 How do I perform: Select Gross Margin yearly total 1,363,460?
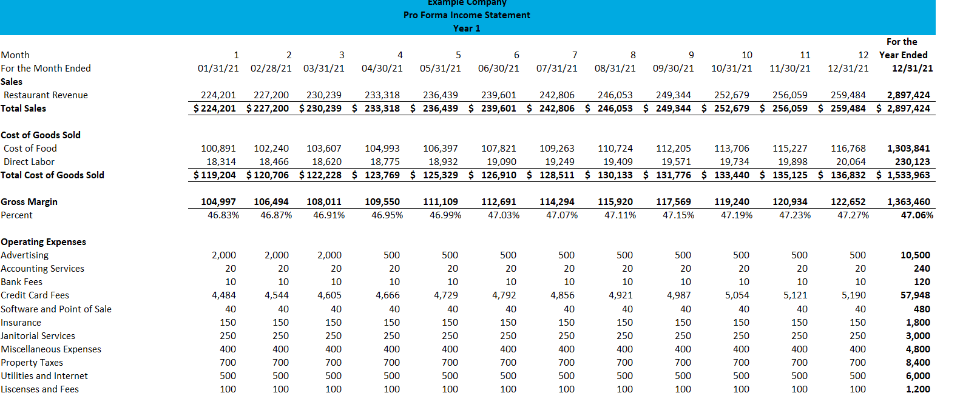pos(908,202)
